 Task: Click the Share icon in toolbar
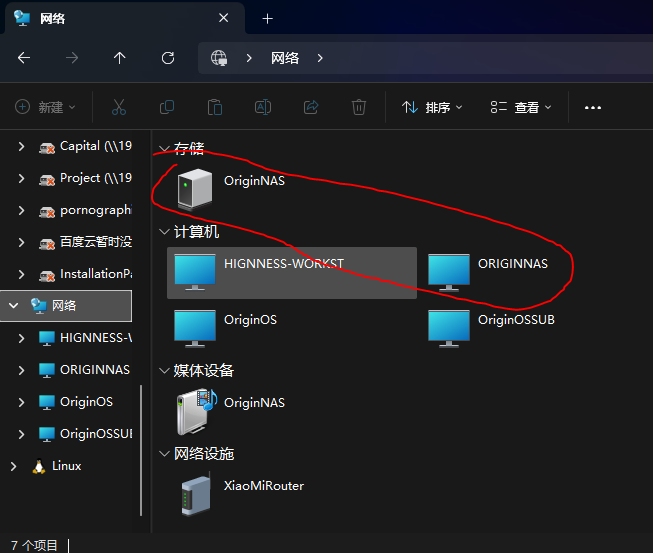point(310,107)
